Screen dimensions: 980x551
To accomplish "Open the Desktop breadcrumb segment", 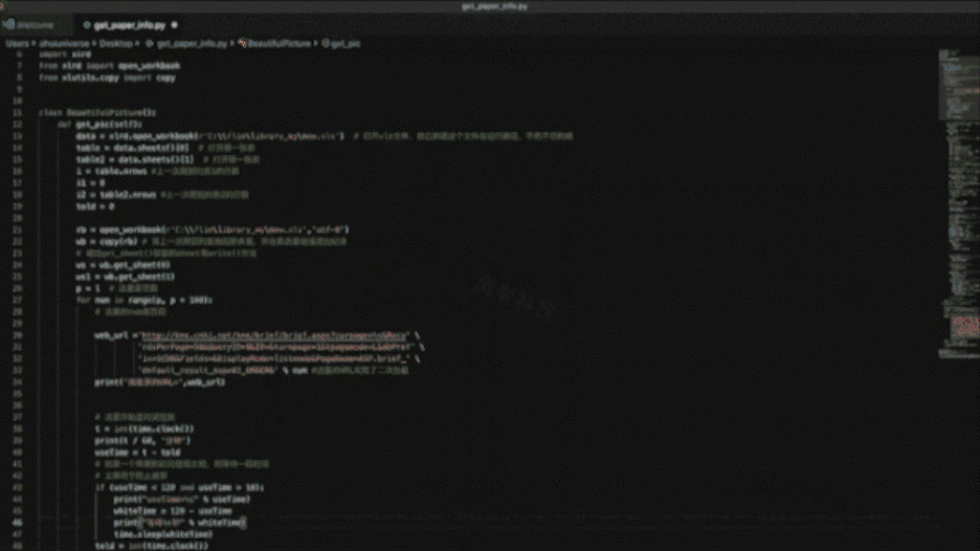I will coord(116,44).
